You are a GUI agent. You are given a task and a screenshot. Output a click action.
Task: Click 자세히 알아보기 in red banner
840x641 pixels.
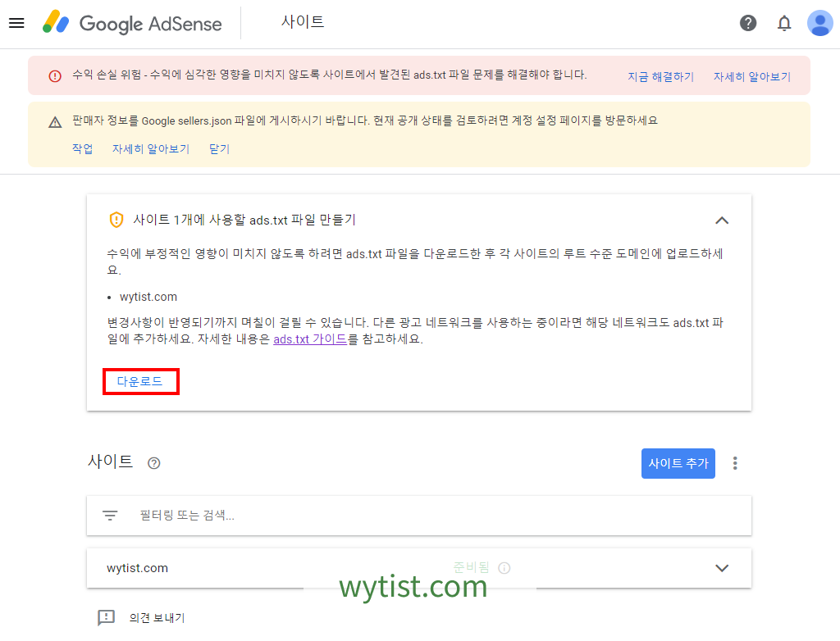point(751,76)
